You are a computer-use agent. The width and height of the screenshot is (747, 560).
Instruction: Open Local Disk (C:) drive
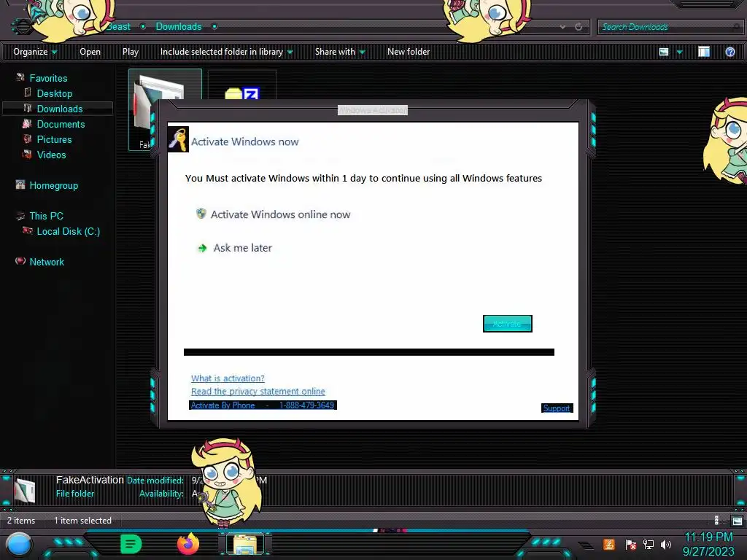(68, 231)
